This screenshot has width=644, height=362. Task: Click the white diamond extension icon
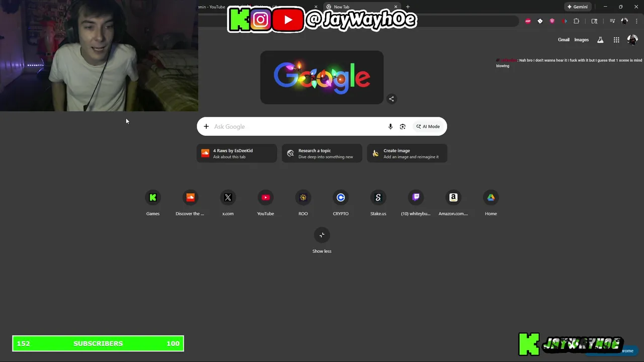pyautogui.click(x=540, y=21)
